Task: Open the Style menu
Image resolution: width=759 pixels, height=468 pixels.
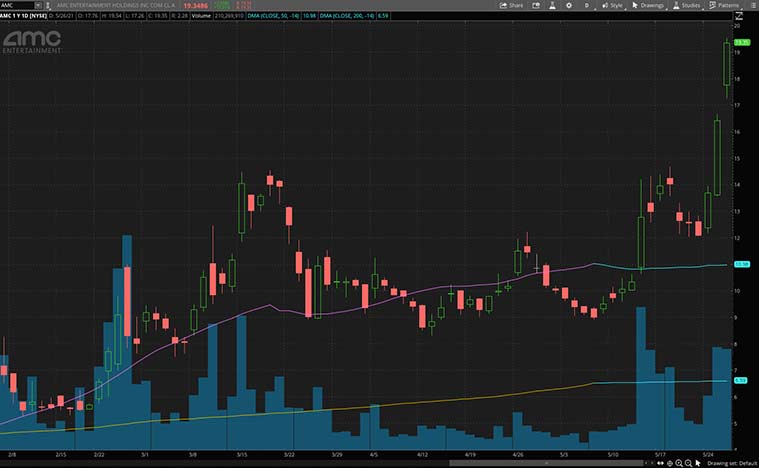Action: point(612,5)
